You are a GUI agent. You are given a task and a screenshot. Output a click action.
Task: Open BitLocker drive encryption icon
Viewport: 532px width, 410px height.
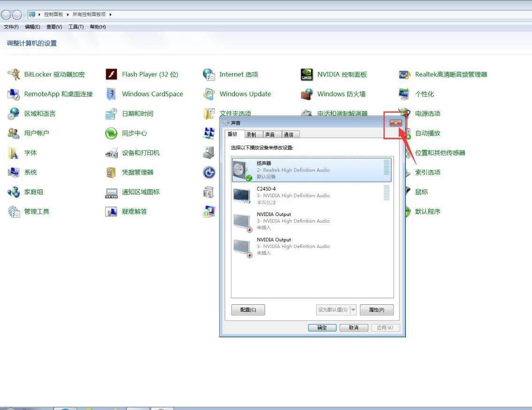[14, 74]
